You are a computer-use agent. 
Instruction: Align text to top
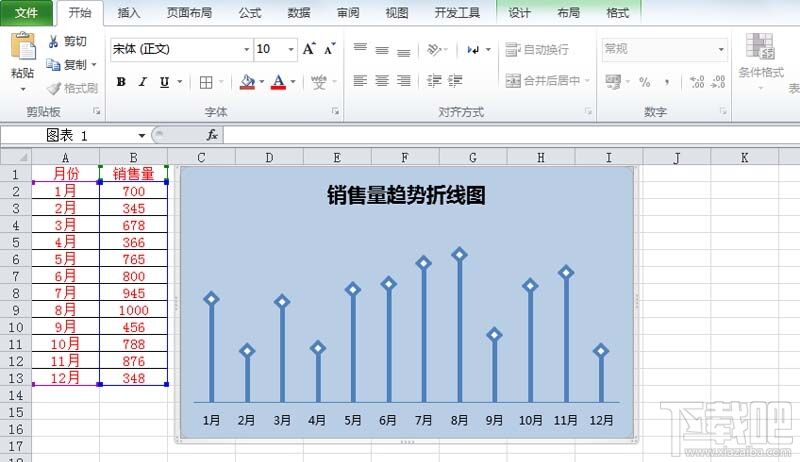point(360,49)
